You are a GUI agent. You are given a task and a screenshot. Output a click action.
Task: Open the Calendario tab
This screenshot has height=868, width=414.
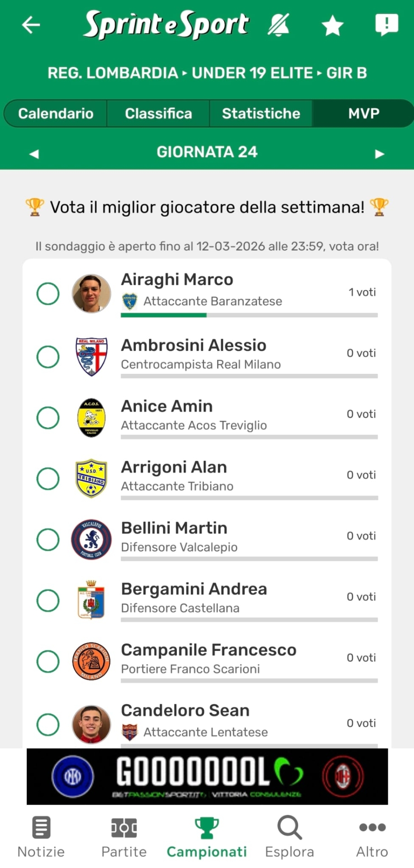[x=56, y=113]
